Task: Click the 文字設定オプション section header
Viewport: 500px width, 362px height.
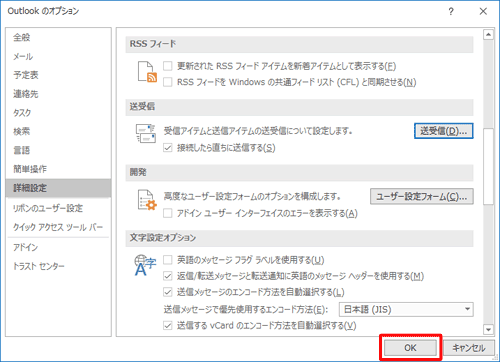Action: tap(299, 238)
